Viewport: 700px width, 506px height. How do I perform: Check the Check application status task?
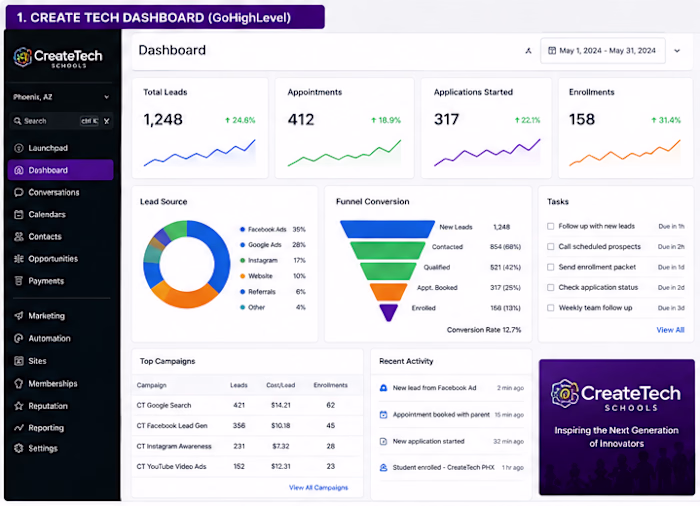550,288
